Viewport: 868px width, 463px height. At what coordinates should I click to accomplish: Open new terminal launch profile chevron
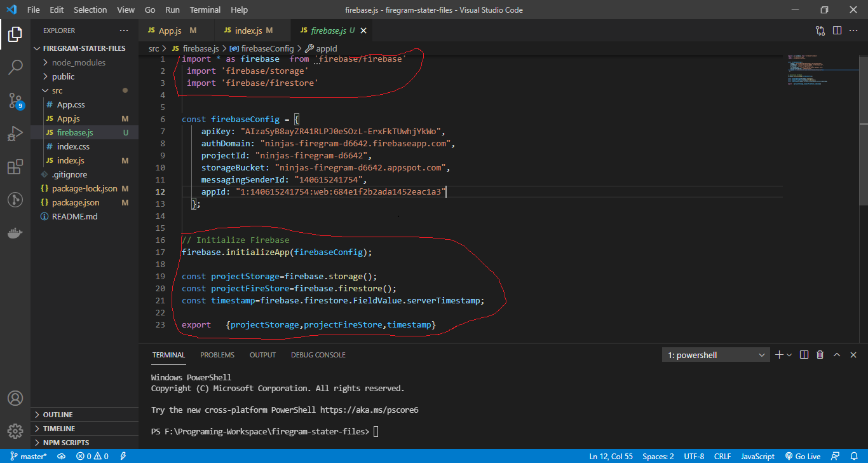(x=789, y=355)
